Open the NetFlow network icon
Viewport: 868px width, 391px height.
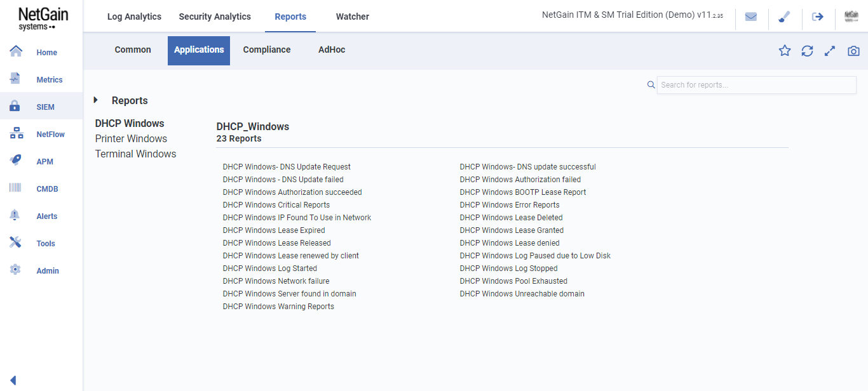click(17, 133)
